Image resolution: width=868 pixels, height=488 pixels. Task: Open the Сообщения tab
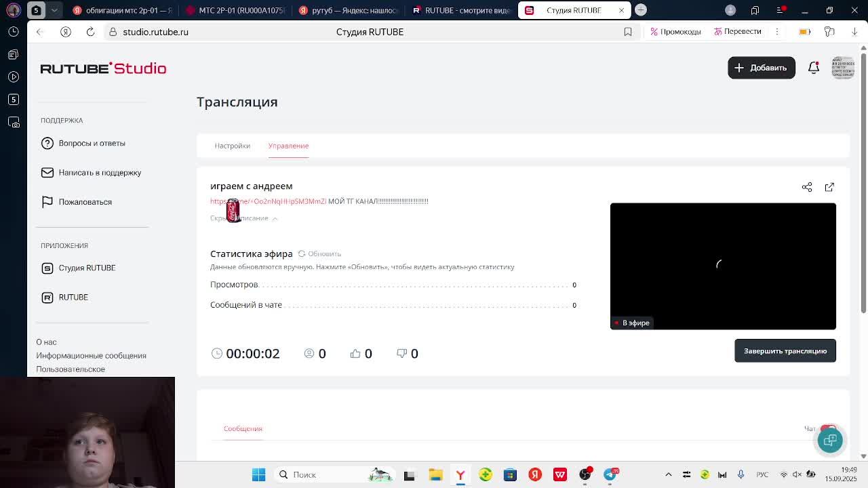click(x=243, y=428)
